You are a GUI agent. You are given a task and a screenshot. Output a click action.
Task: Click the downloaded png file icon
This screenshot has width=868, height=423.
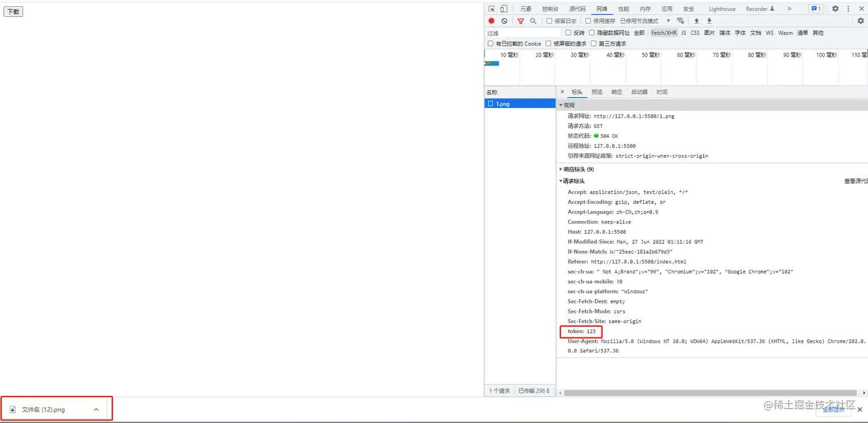pos(13,410)
